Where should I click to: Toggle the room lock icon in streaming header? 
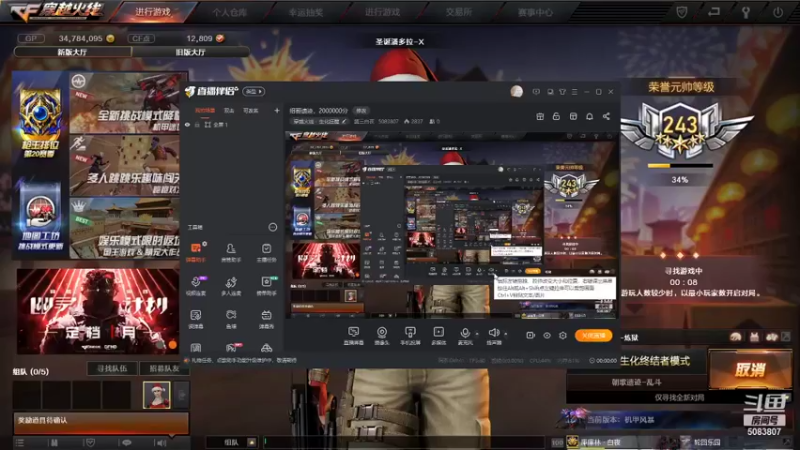(x=556, y=116)
